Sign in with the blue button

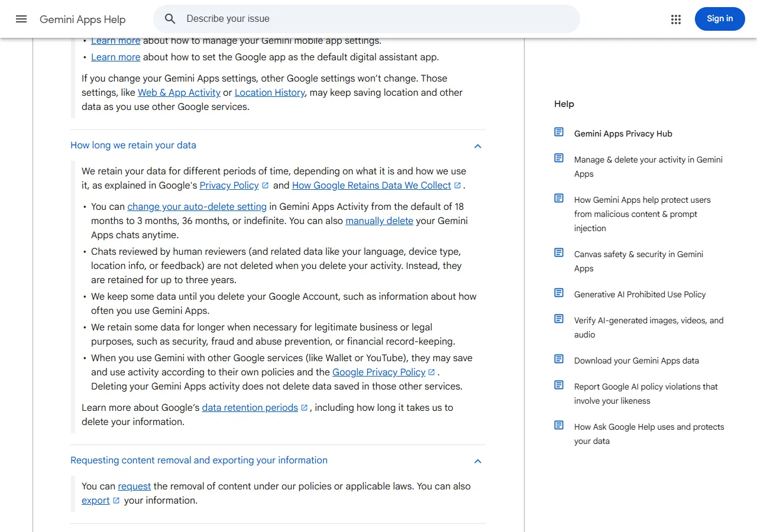click(x=720, y=19)
